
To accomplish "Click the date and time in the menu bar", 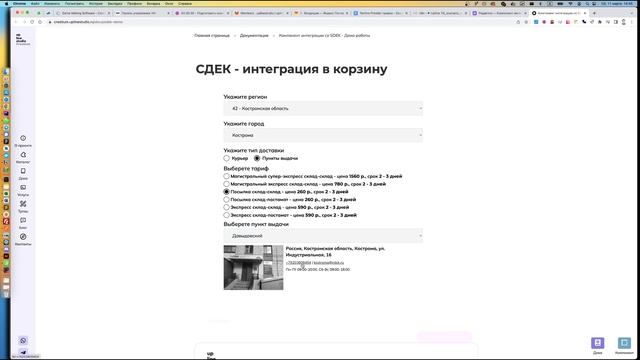I will 617,4.
